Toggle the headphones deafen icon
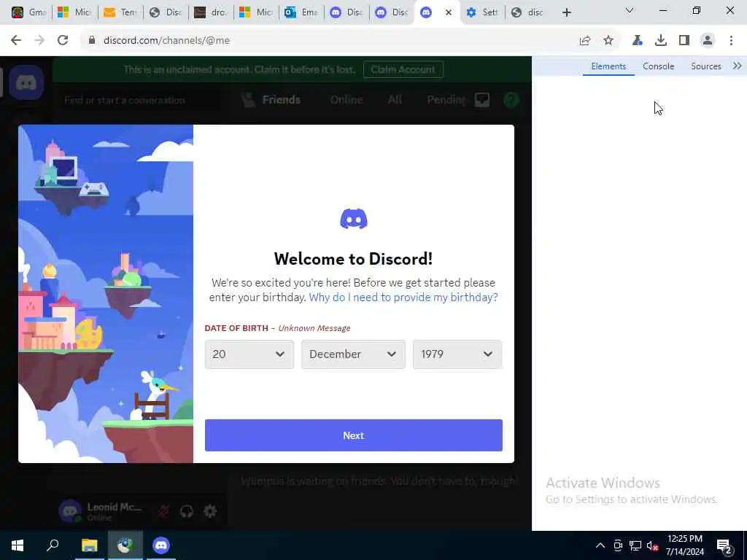747x560 pixels. (187, 511)
